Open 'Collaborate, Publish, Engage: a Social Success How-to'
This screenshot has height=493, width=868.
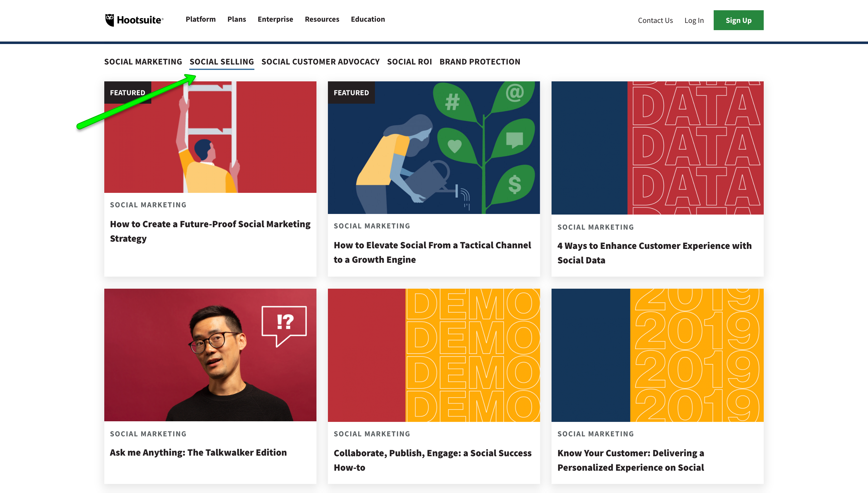[x=433, y=460]
